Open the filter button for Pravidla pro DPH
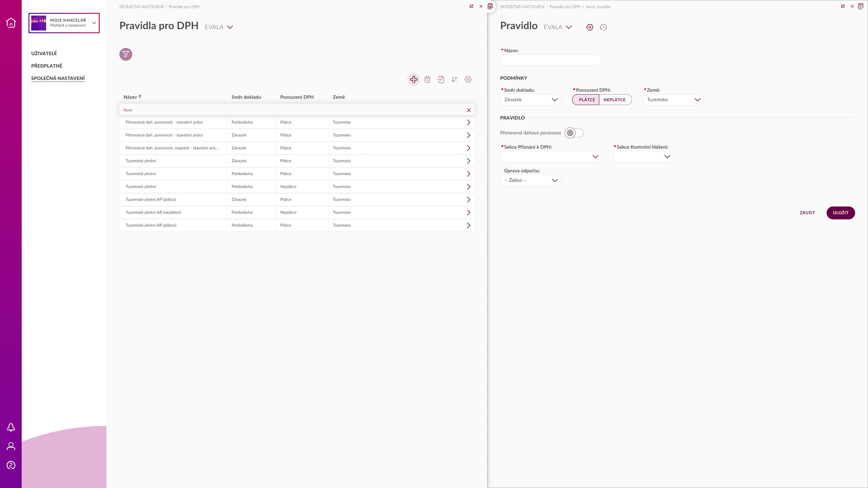 click(x=126, y=54)
